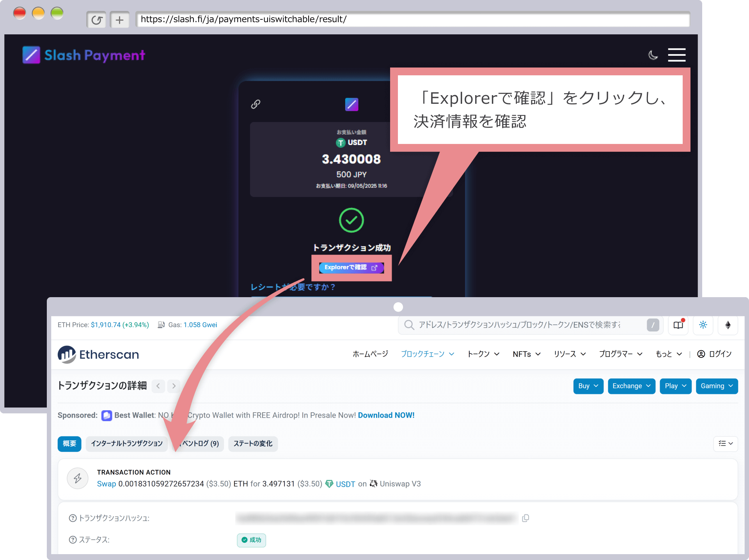Switch to インターナルトランザクション tab

[x=126, y=443]
